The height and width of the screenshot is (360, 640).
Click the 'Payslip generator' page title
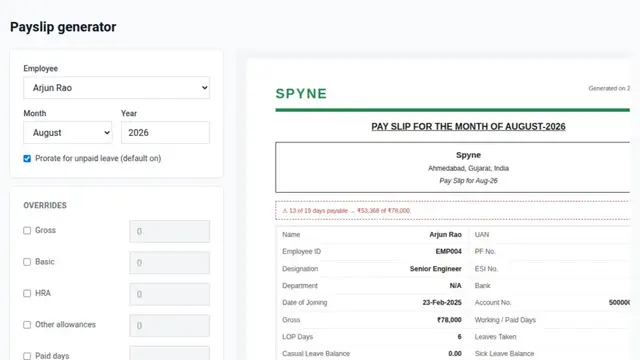point(63,27)
